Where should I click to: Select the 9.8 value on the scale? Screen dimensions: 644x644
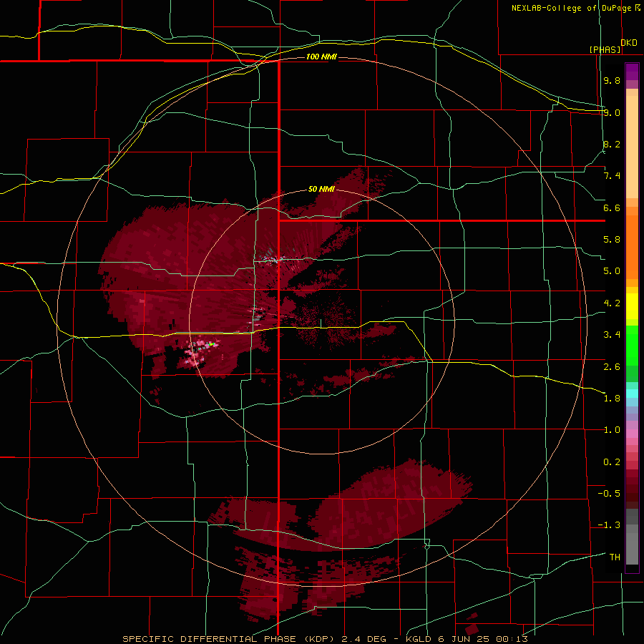(x=612, y=80)
